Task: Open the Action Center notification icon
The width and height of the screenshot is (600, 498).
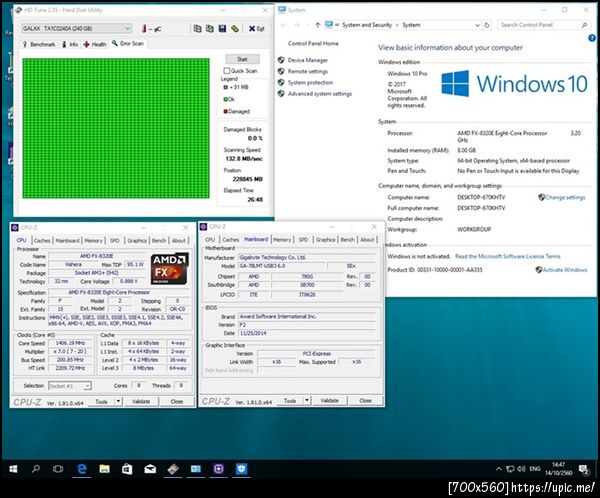Action: [x=584, y=469]
